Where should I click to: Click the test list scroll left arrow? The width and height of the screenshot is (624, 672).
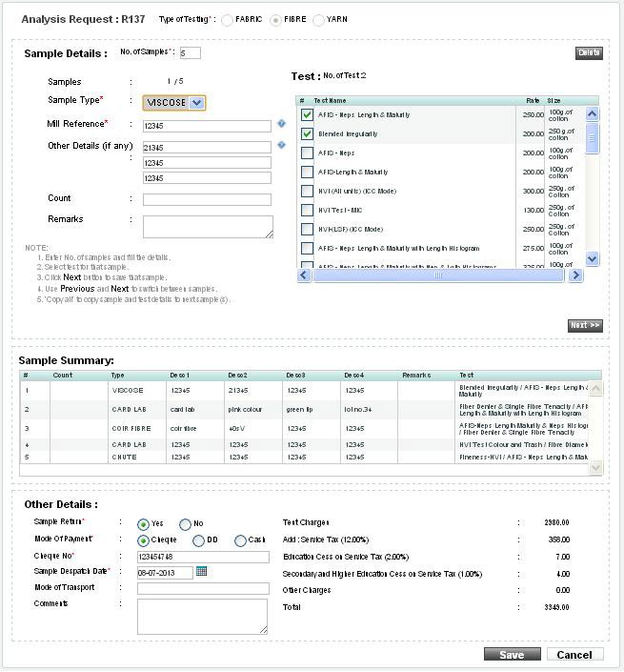coord(304,275)
